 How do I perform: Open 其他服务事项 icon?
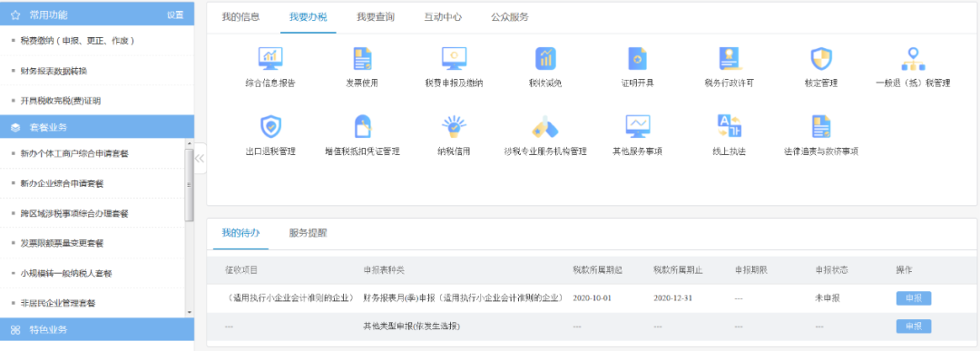pos(638,127)
